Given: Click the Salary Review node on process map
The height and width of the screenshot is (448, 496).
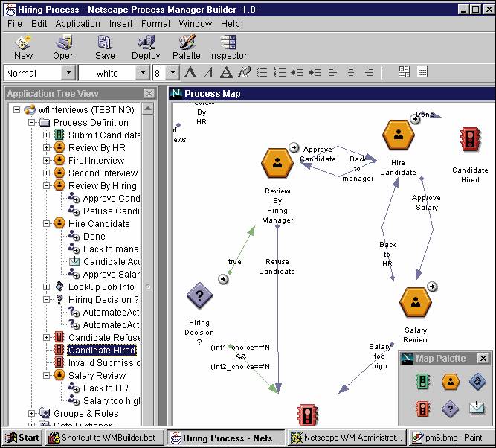Looking at the screenshot, I should tap(415, 302).
